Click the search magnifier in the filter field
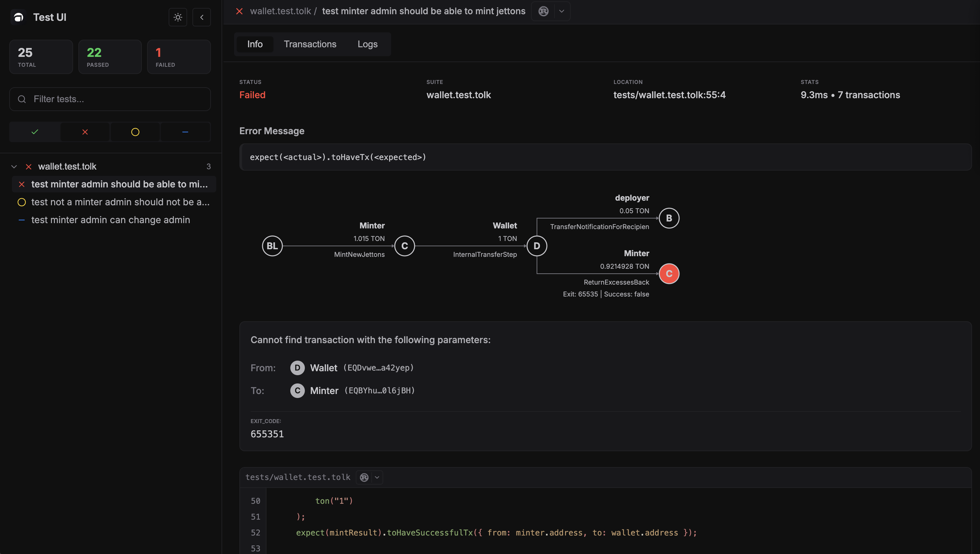The image size is (980, 554). click(x=22, y=99)
